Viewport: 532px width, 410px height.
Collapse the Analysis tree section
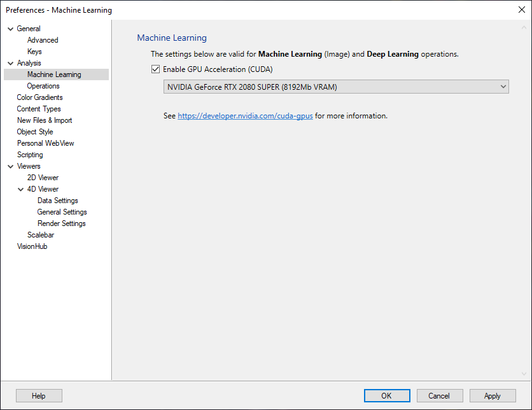(10, 62)
